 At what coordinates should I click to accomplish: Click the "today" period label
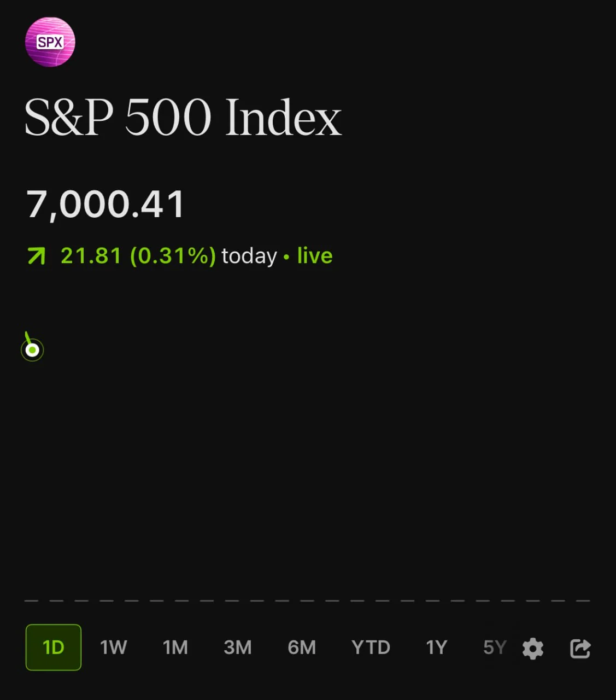click(249, 256)
